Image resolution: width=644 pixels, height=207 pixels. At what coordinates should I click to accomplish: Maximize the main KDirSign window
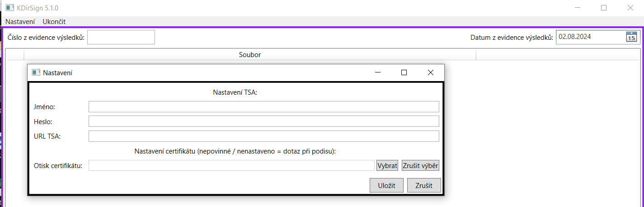[604, 8]
